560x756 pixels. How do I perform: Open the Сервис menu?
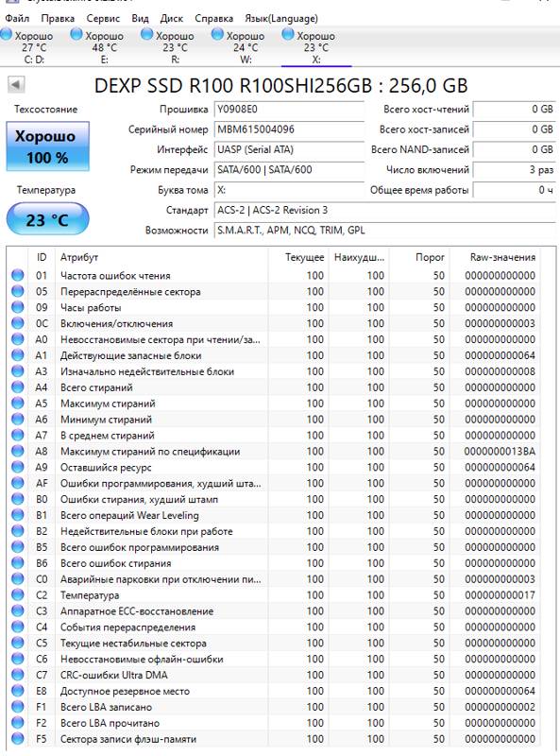click(x=103, y=18)
